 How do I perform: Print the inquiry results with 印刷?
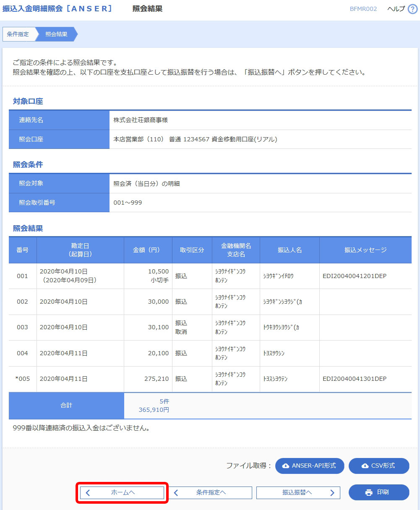click(379, 492)
